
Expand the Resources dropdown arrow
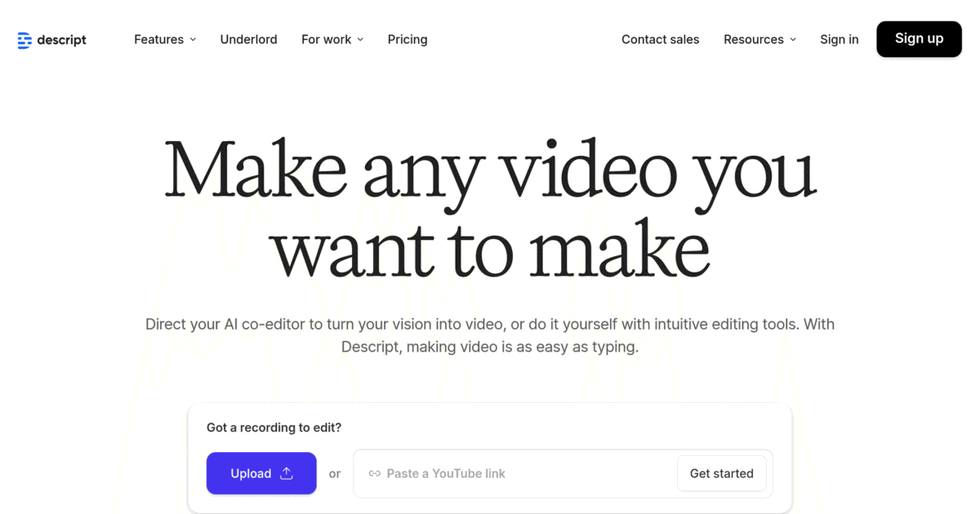click(793, 39)
